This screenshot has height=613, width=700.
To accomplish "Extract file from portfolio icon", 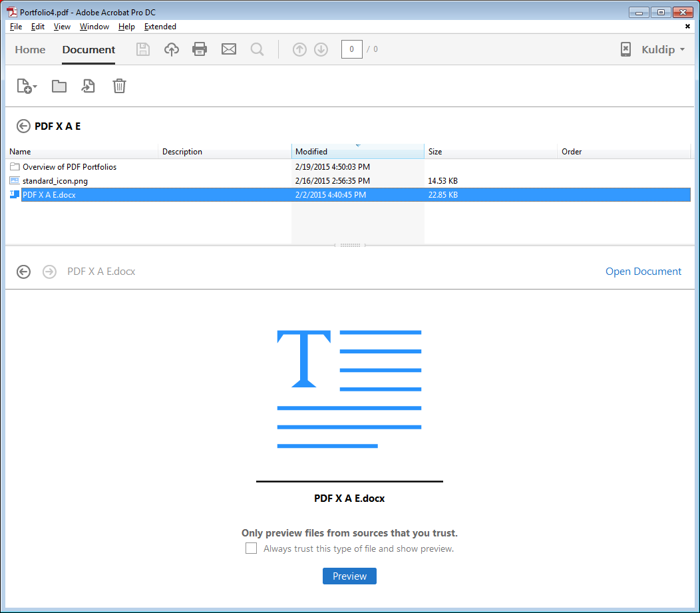I will click(88, 86).
